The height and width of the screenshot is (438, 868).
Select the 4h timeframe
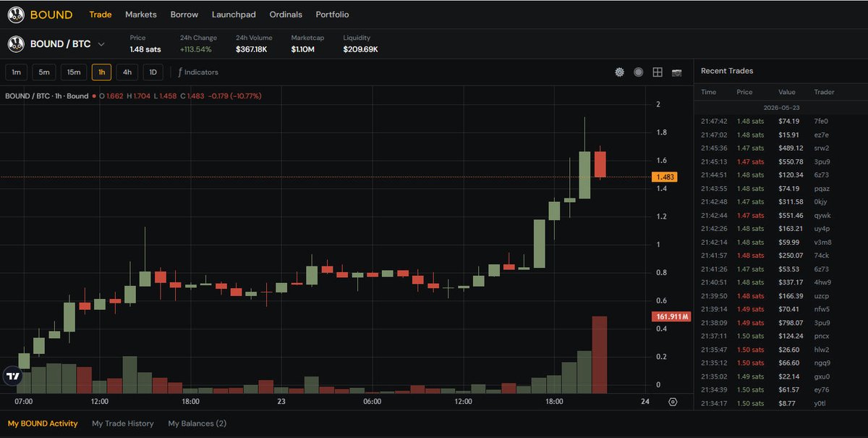tap(127, 72)
